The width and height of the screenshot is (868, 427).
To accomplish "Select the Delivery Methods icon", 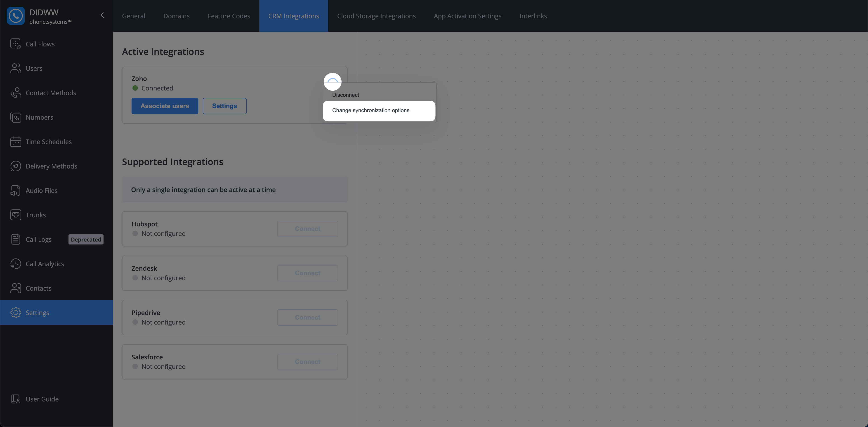I will (16, 166).
